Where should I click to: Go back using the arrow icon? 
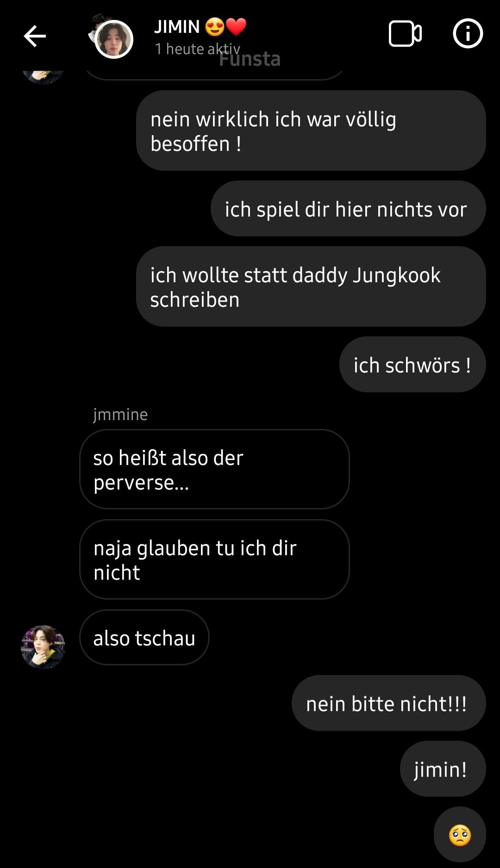click(x=35, y=36)
